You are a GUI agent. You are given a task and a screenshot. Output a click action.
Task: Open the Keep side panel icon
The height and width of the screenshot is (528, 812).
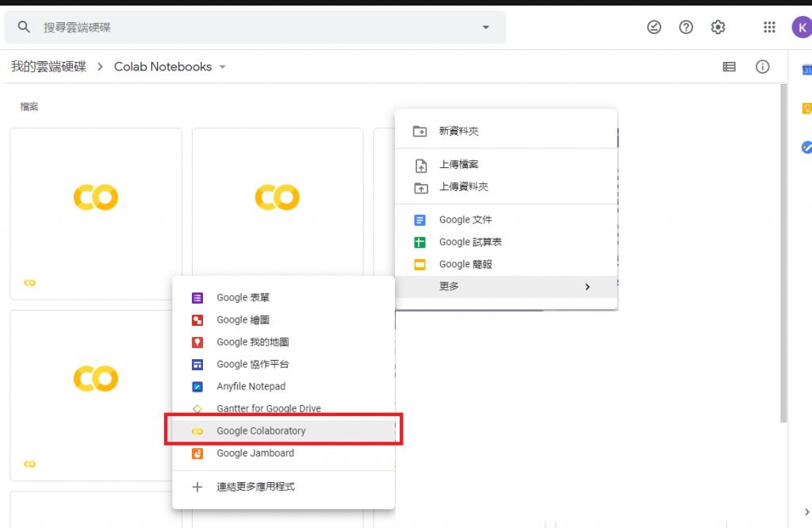(x=806, y=108)
